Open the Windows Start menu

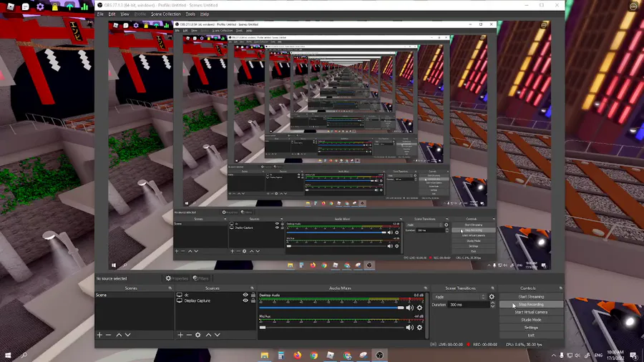click(8, 355)
